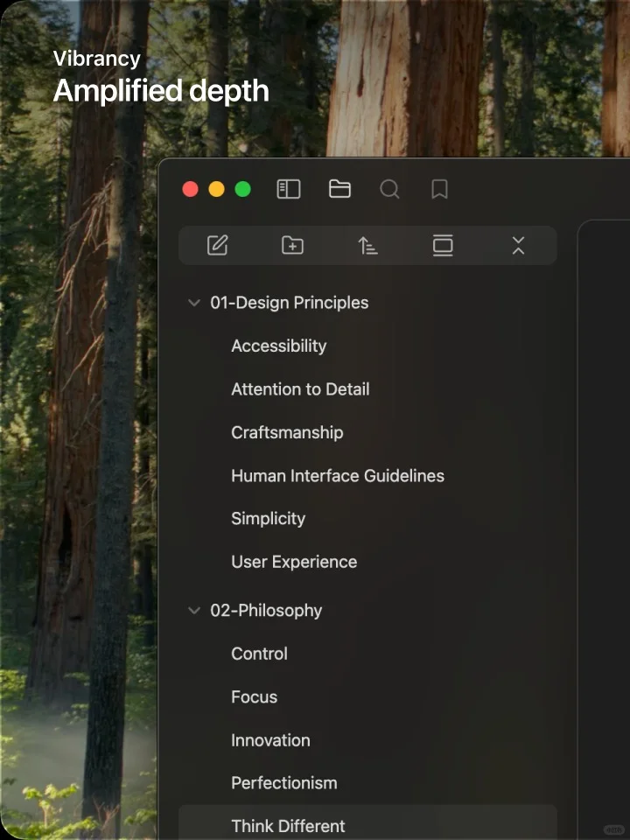Minimize the window with yellow button

216,189
